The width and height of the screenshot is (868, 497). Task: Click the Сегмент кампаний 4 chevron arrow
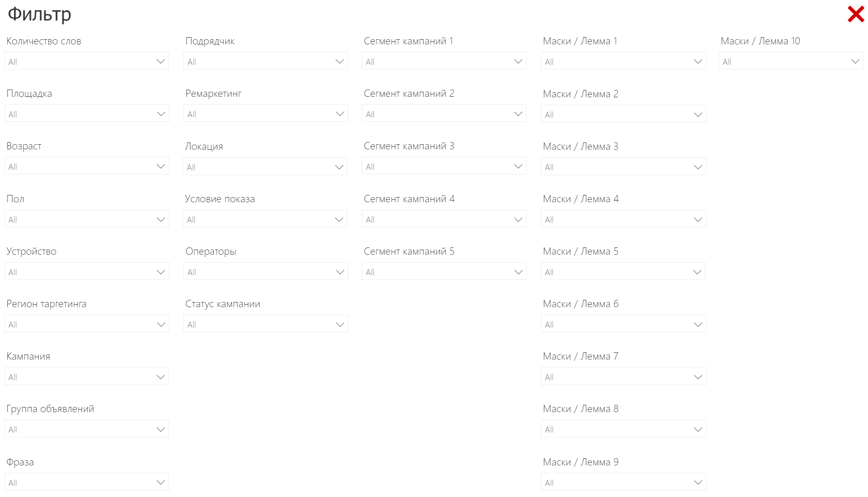(x=518, y=220)
